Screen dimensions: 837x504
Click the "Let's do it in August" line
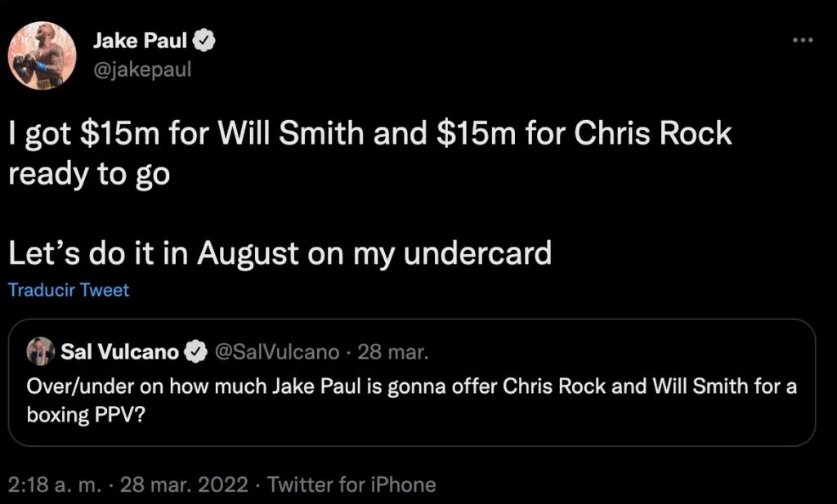(280, 253)
